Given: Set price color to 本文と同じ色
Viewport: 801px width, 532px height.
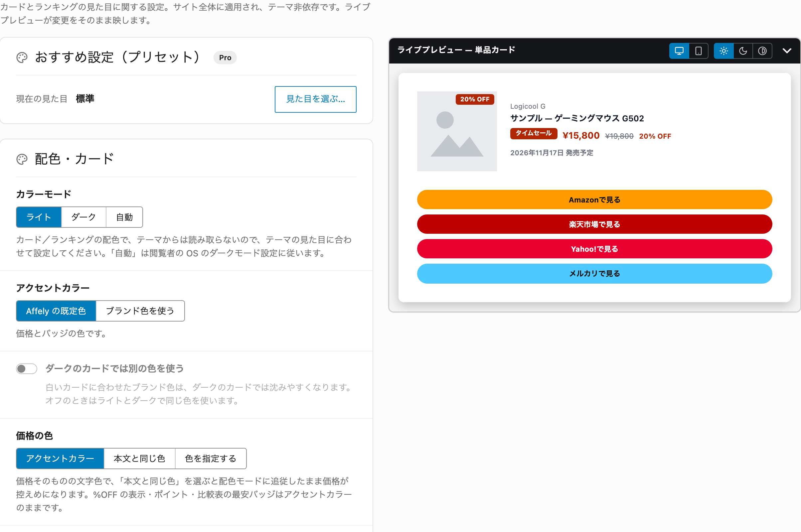Looking at the screenshot, I should [x=139, y=459].
